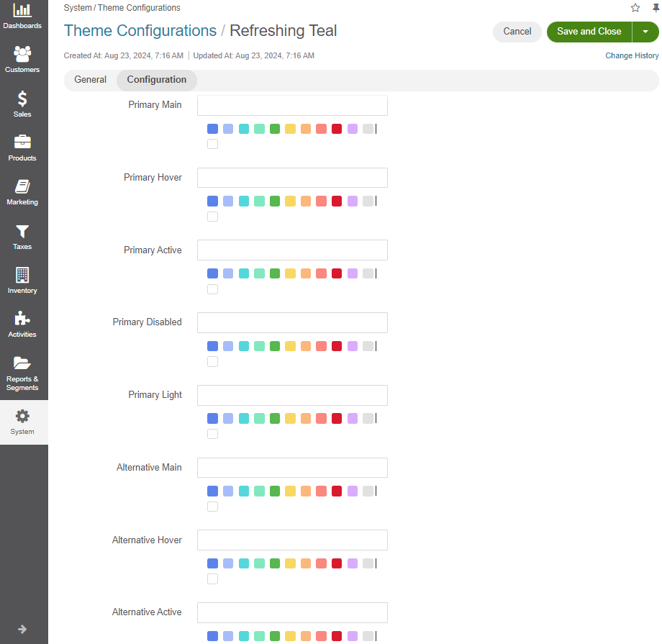This screenshot has width=662, height=644.
Task: Switch to the General tab
Action: 91,80
